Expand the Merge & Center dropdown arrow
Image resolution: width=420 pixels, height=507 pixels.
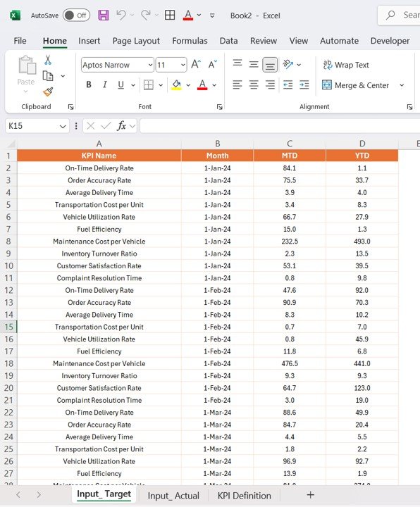point(402,85)
